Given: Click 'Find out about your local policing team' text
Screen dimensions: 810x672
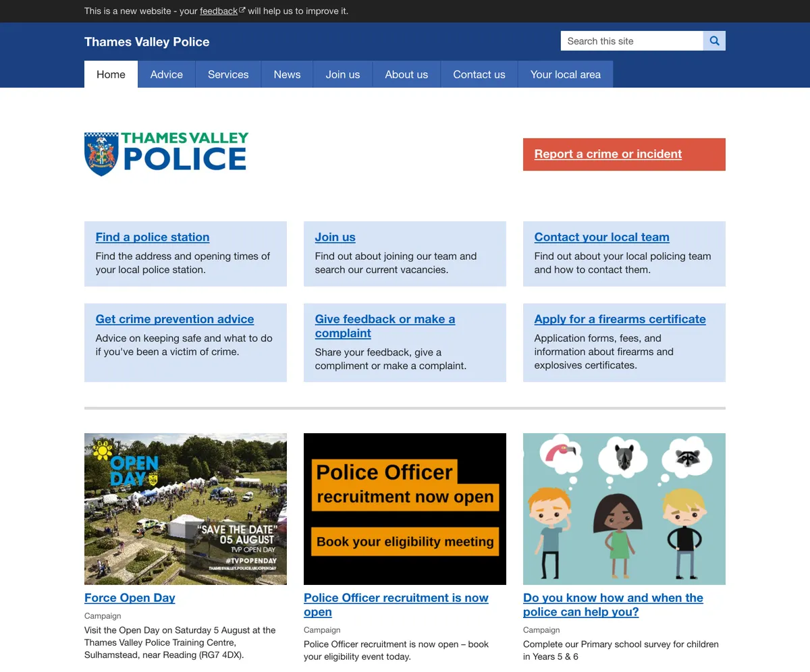Looking at the screenshot, I should [x=623, y=262].
